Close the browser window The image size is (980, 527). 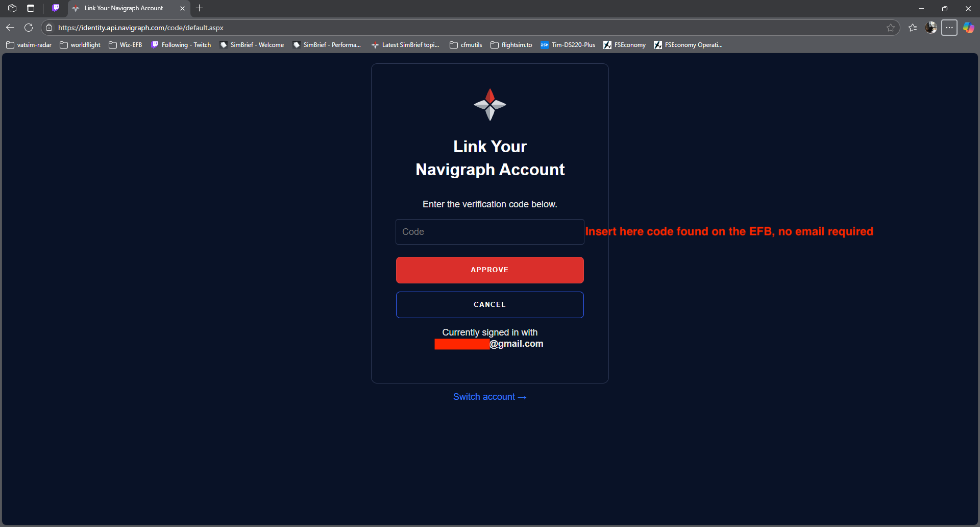point(968,8)
